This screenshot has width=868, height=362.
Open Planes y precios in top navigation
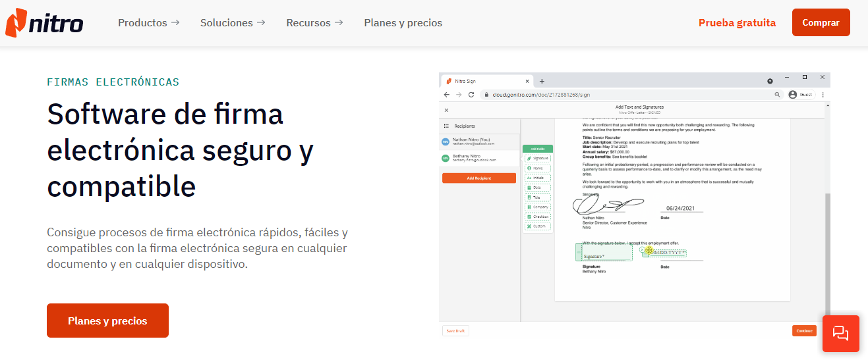pyautogui.click(x=403, y=22)
